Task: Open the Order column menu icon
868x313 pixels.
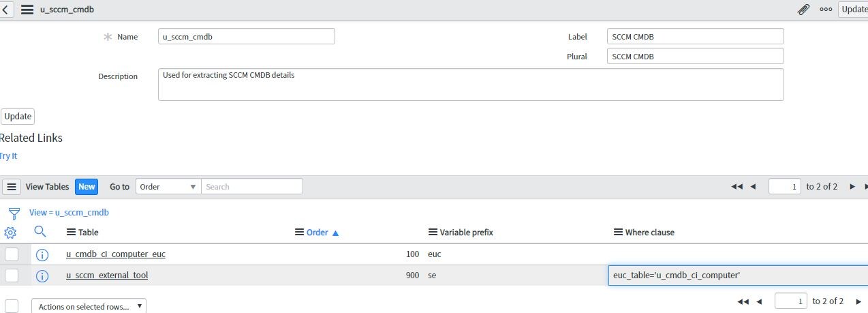Action: coord(299,232)
